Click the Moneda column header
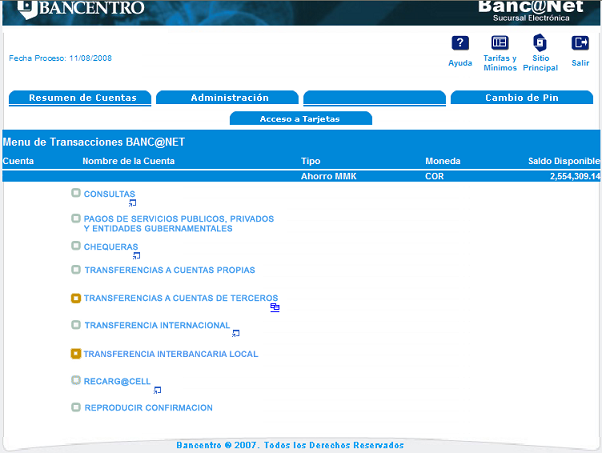 [443, 161]
